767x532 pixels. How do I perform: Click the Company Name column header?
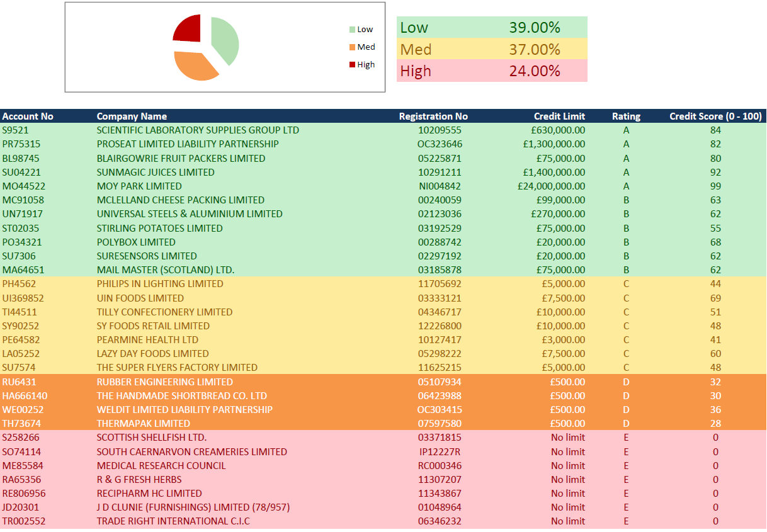[x=131, y=116]
